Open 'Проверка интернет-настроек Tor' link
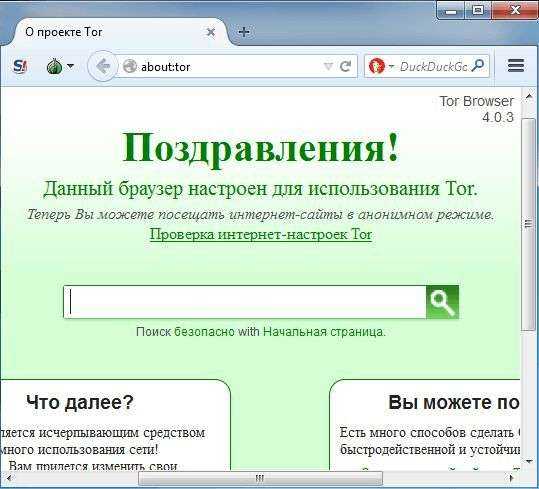539x489 pixels. [x=261, y=234]
